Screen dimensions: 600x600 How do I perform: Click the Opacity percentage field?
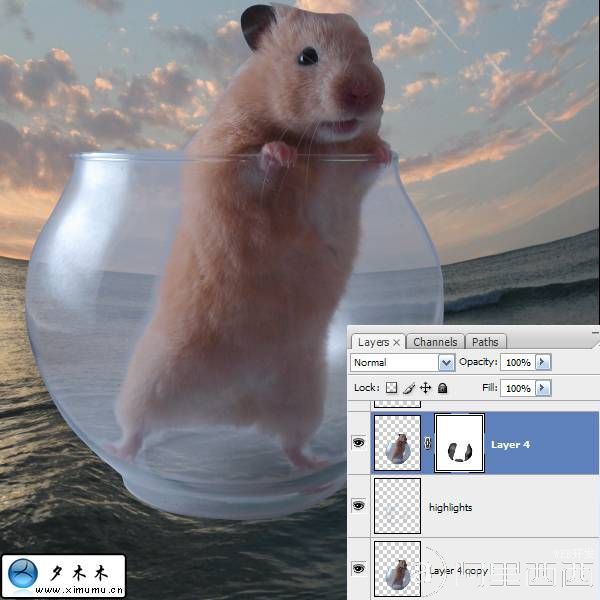518,362
